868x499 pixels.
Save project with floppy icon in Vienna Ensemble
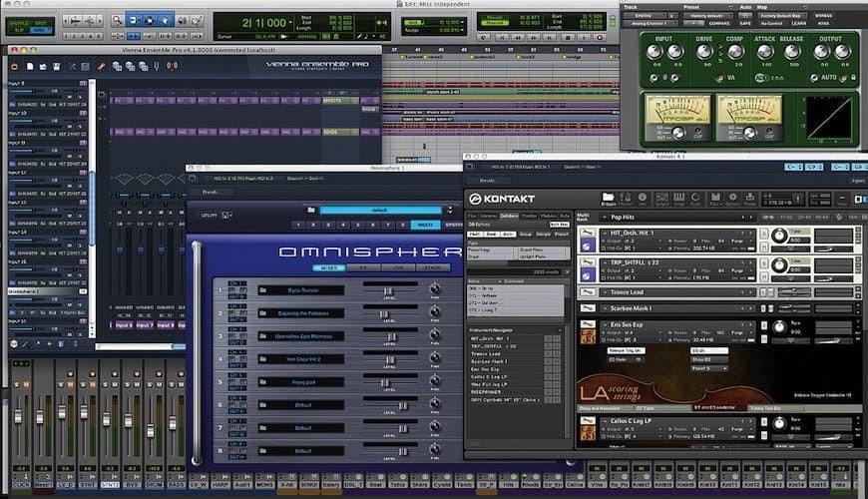tap(57, 67)
